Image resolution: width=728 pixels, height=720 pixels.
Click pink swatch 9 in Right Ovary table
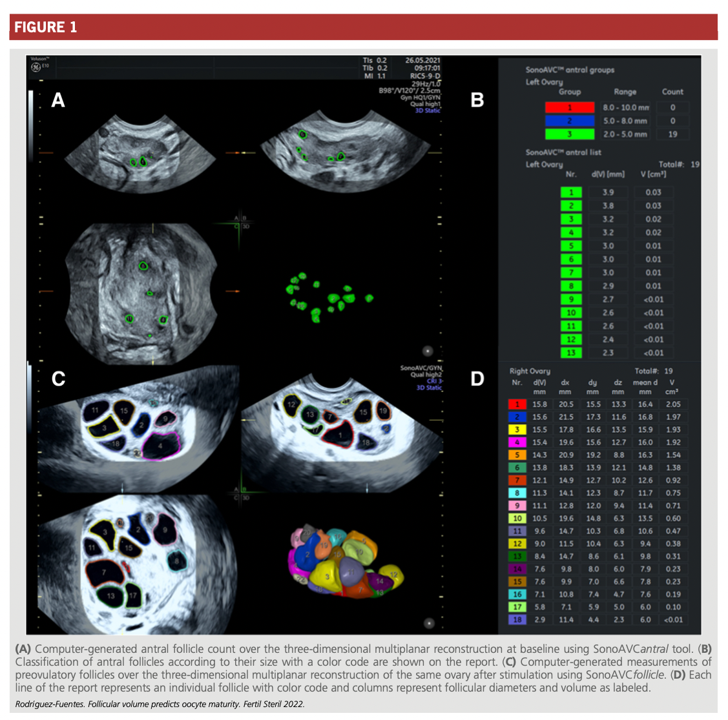pyautogui.click(x=517, y=506)
